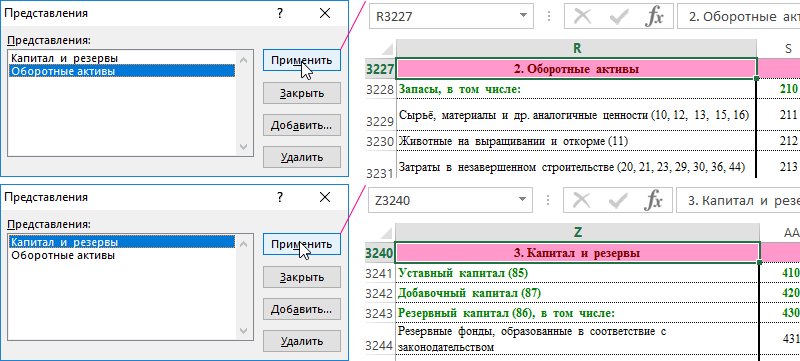Image resolution: width=800 pixels, height=361 pixels.
Task: Click Добавить... in the dialog with Капитал и резервы highlighted
Action: pos(302,309)
